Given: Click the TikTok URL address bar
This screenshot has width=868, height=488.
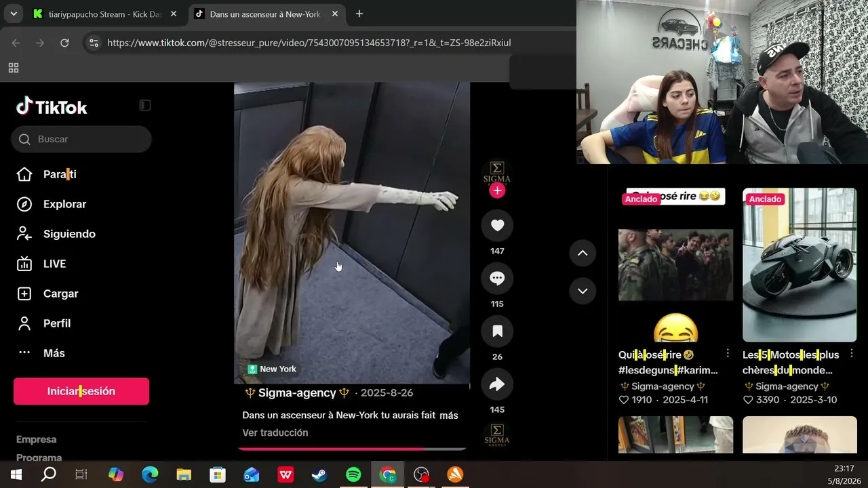Looking at the screenshot, I should pos(309,43).
